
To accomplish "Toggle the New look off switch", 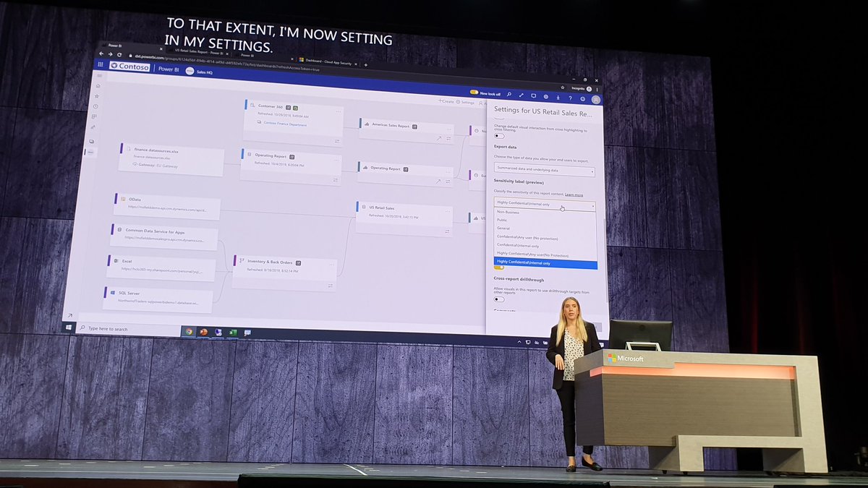I will pos(475,92).
